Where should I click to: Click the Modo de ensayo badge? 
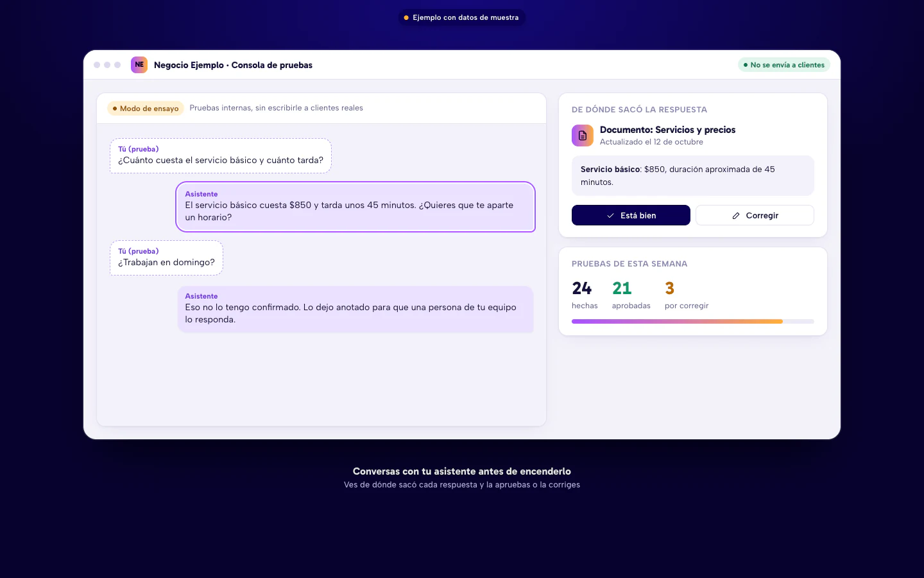(x=146, y=109)
